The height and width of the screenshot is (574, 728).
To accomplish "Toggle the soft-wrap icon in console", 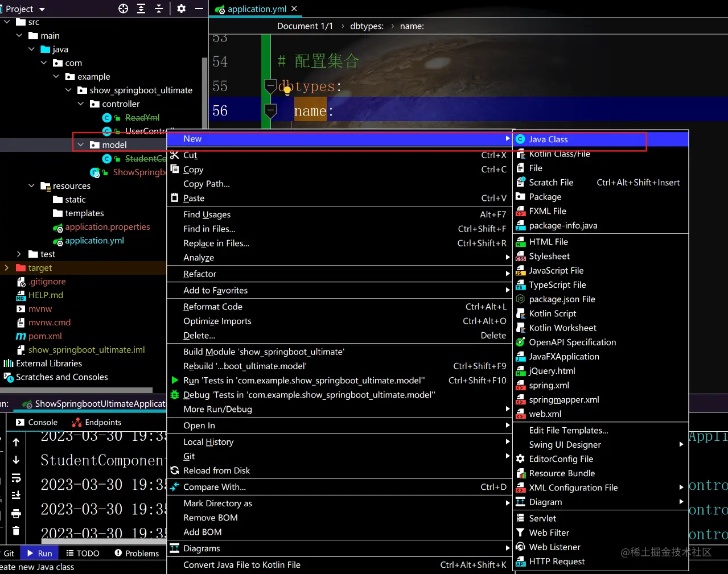I will [x=16, y=478].
